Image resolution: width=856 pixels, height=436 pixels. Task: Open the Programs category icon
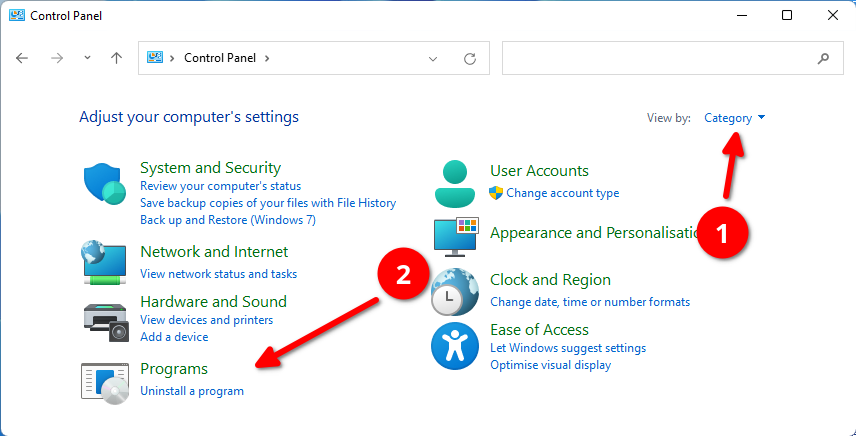(104, 382)
